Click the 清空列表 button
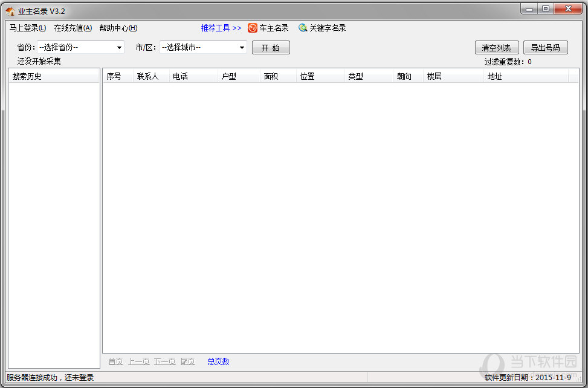The width and height of the screenshot is (588, 388). [497, 48]
